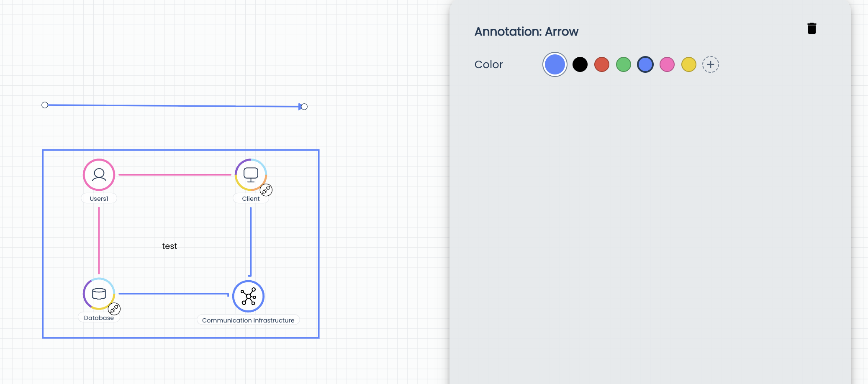Select the pink link between Users1 and Database

point(99,241)
